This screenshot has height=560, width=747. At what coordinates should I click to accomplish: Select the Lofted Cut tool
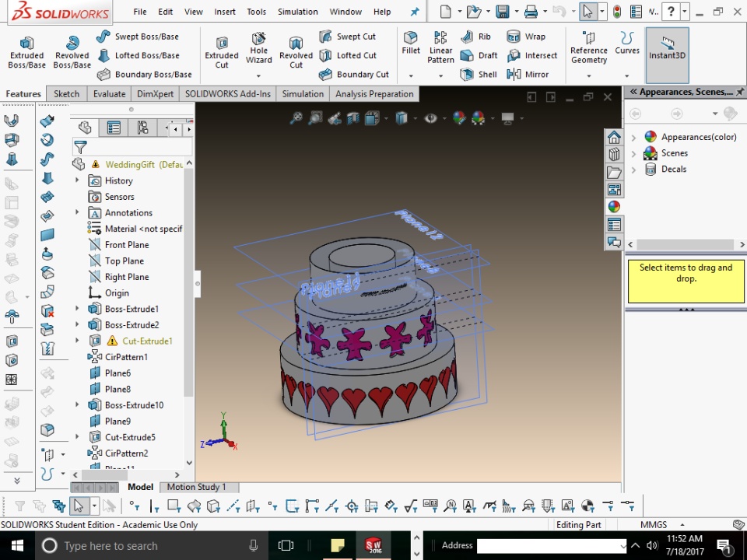pyautogui.click(x=348, y=56)
